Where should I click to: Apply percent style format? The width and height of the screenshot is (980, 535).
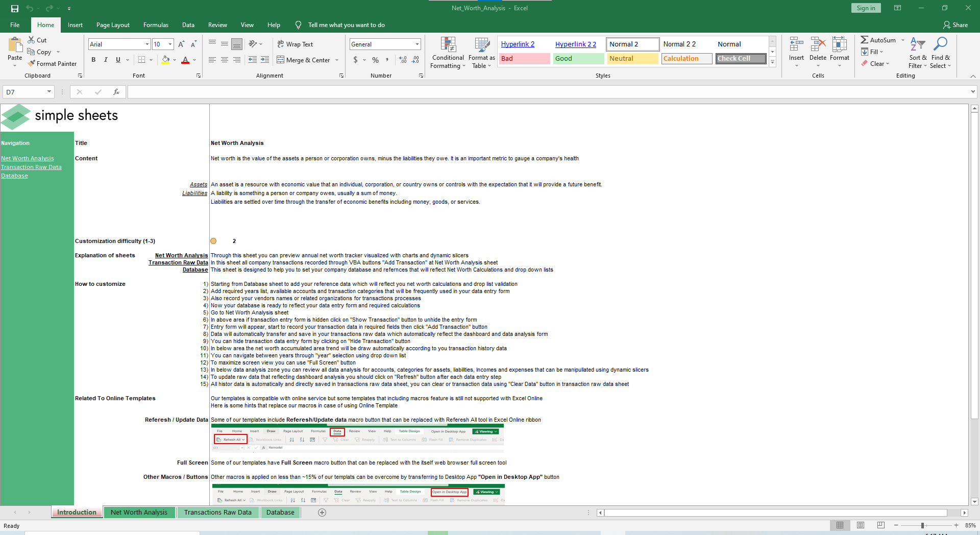(376, 60)
